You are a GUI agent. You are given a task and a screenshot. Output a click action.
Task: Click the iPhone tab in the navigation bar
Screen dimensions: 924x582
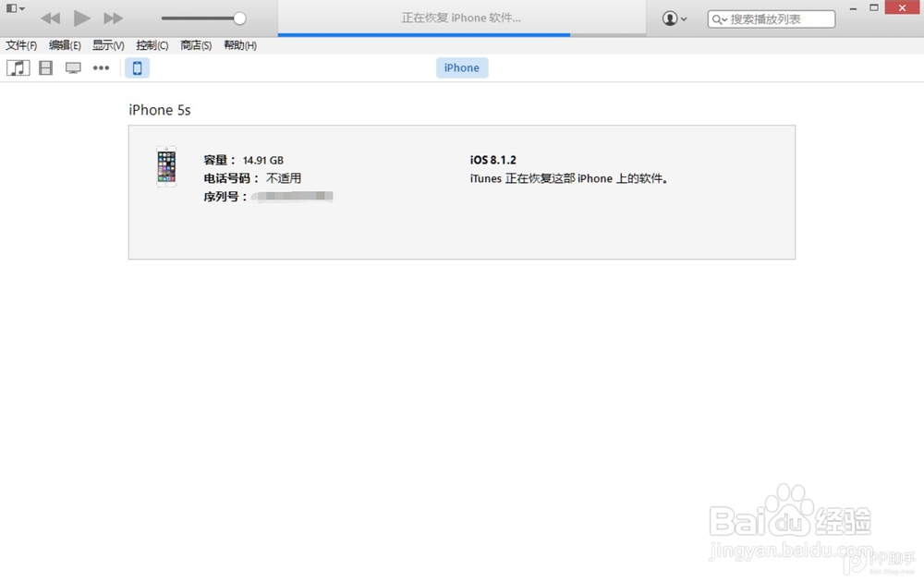pos(461,67)
